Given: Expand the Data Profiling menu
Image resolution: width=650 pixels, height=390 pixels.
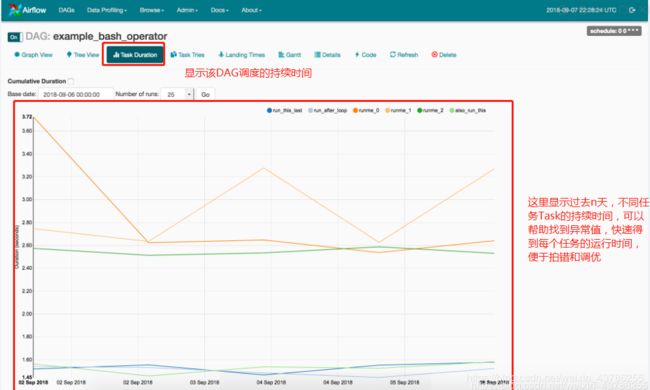Looking at the screenshot, I should pos(107,10).
